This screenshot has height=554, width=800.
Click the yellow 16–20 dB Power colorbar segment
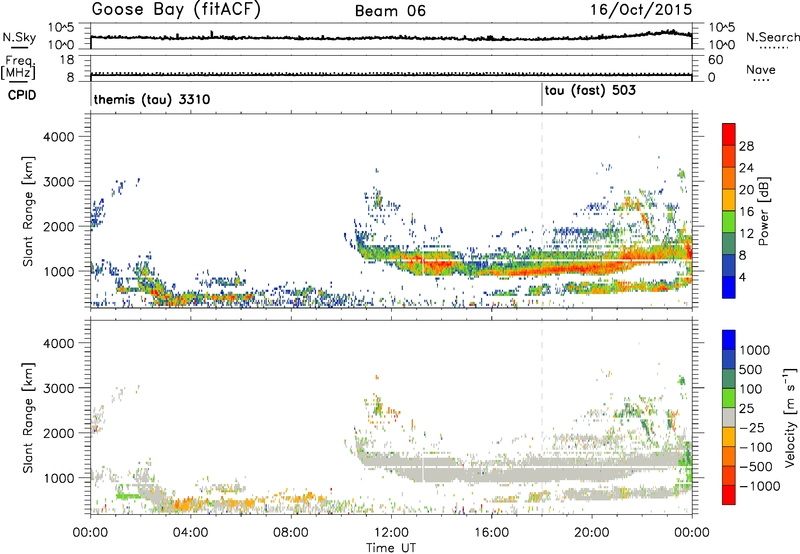tap(729, 200)
